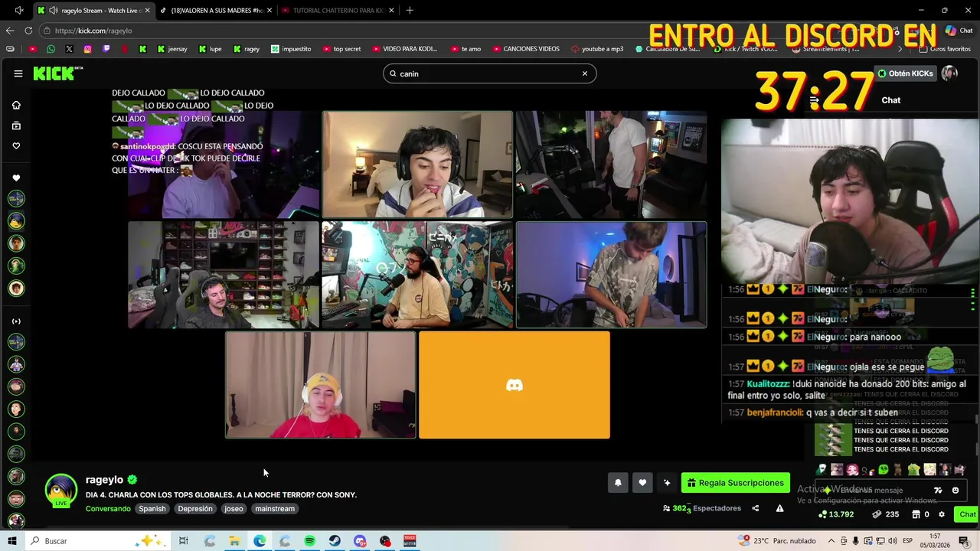
Task: Open chat settings gear icon
Action: [942, 514]
